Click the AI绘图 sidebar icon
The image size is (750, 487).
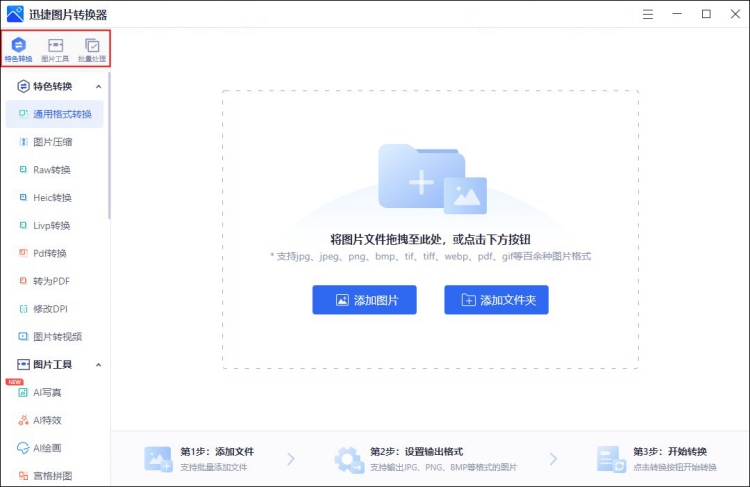(24, 448)
